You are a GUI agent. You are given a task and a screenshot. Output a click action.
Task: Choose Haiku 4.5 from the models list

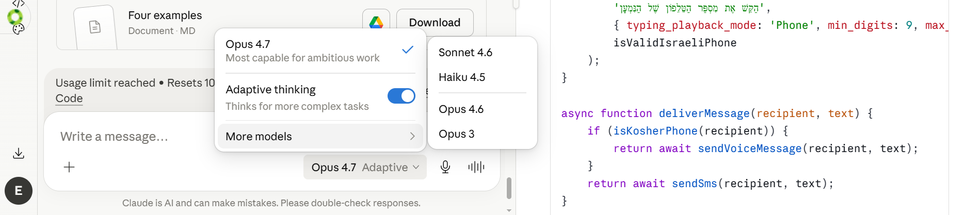(x=461, y=77)
